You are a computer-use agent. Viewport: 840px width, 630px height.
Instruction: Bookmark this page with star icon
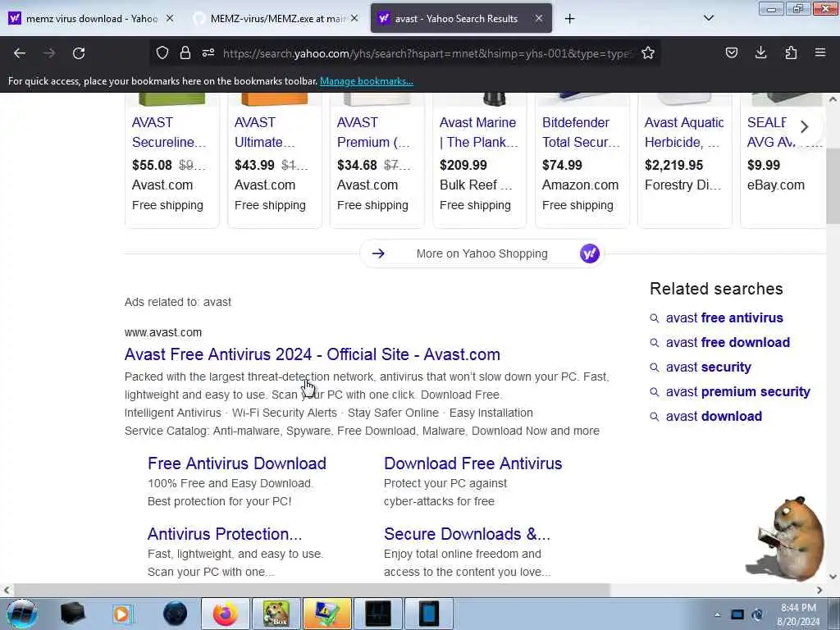(x=648, y=52)
